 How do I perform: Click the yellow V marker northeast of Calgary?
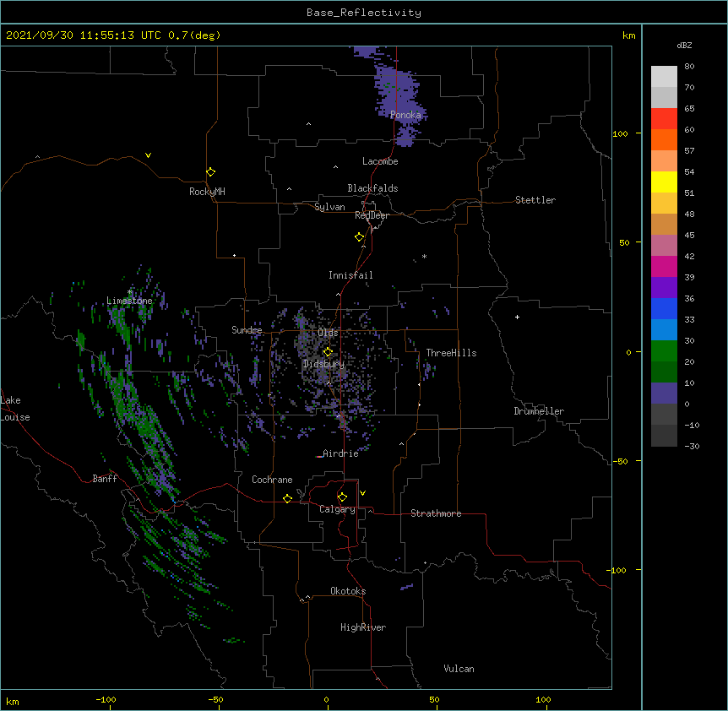pos(362,493)
